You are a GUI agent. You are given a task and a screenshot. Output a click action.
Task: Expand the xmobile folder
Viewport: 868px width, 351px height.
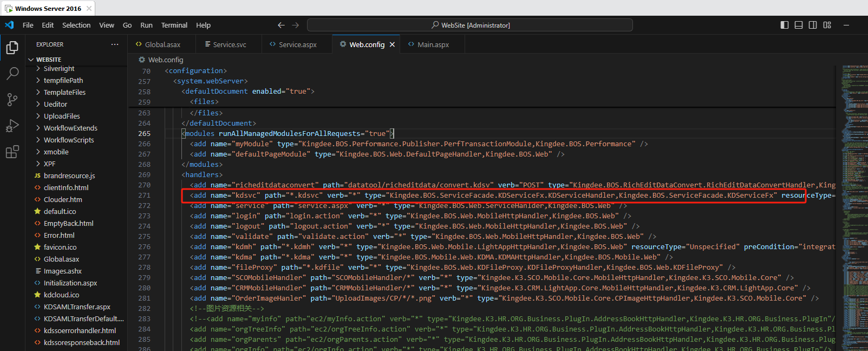[38, 152]
